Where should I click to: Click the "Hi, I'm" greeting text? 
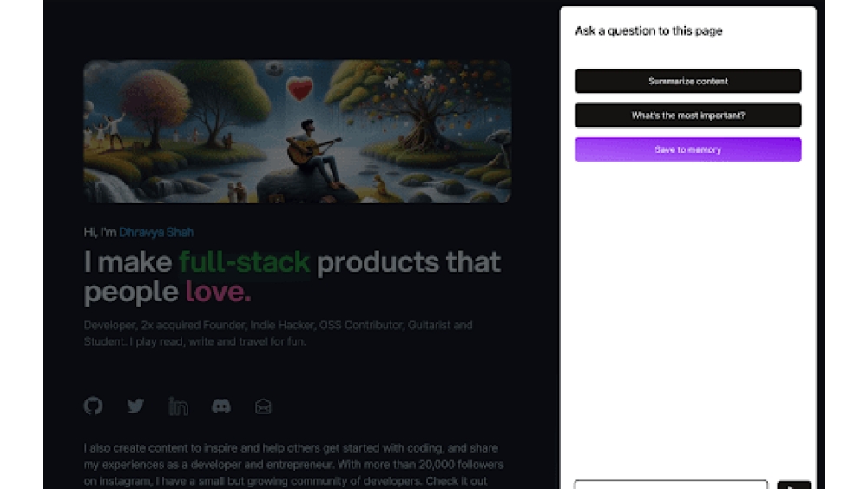point(100,232)
